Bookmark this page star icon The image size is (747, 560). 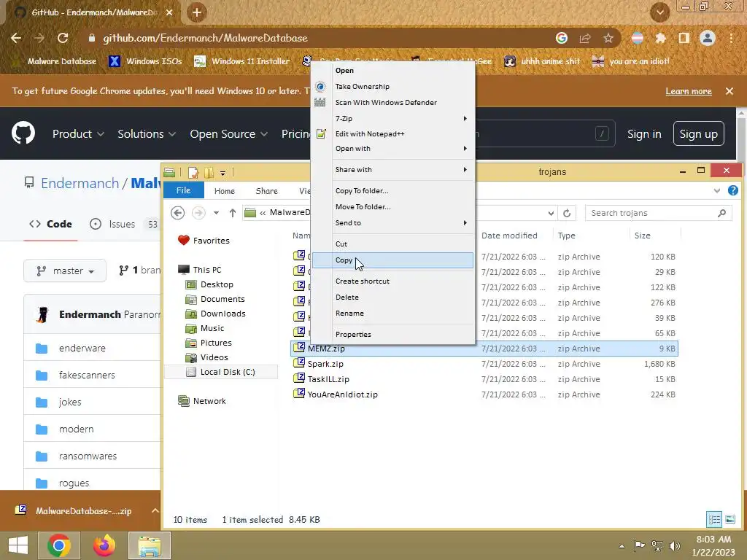(x=608, y=38)
